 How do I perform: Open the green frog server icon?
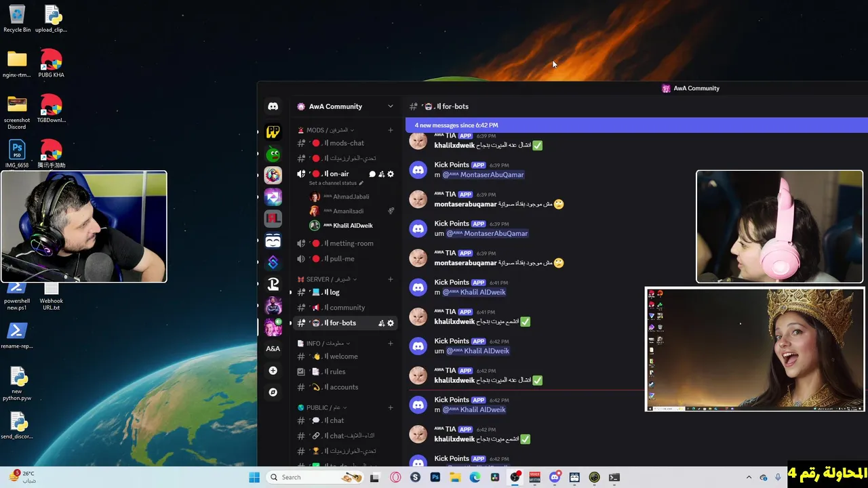(x=273, y=153)
